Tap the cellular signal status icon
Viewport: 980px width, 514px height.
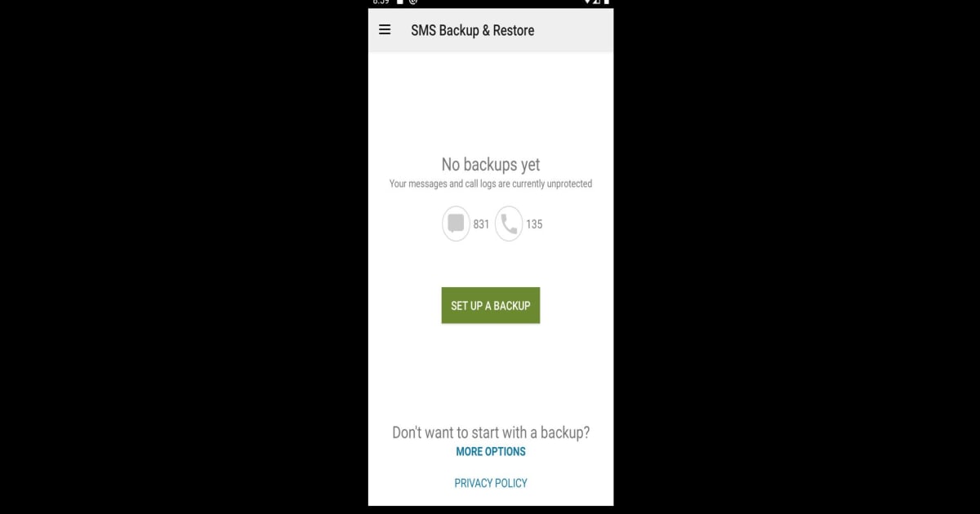coord(597,2)
